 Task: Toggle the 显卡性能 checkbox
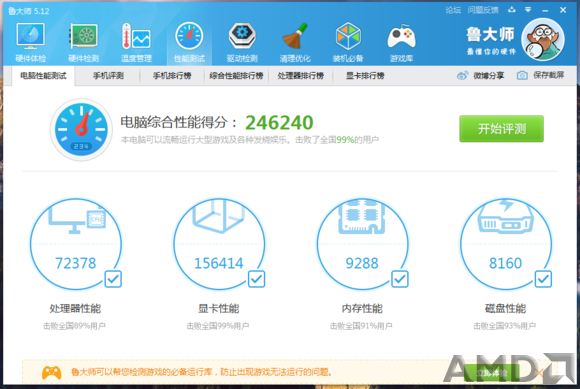256,279
